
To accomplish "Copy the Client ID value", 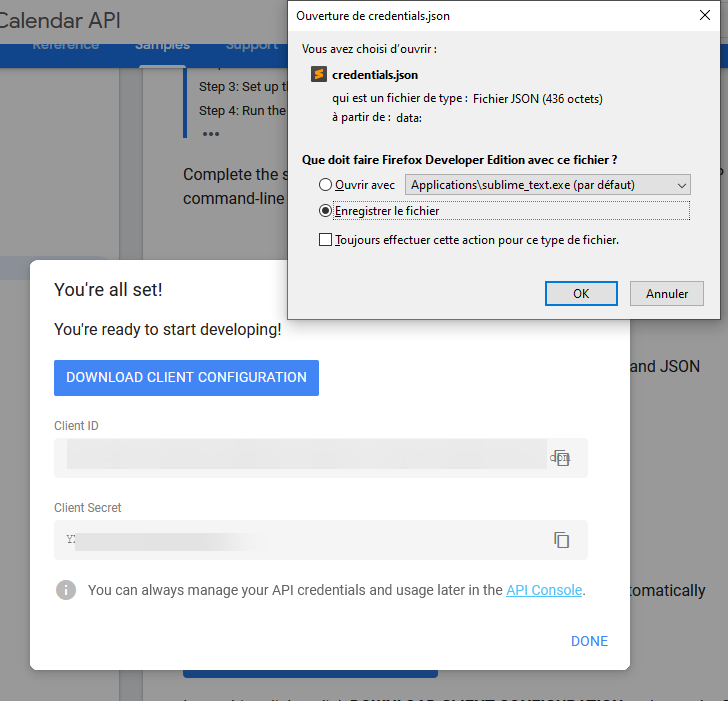I will [x=561, y=458].
